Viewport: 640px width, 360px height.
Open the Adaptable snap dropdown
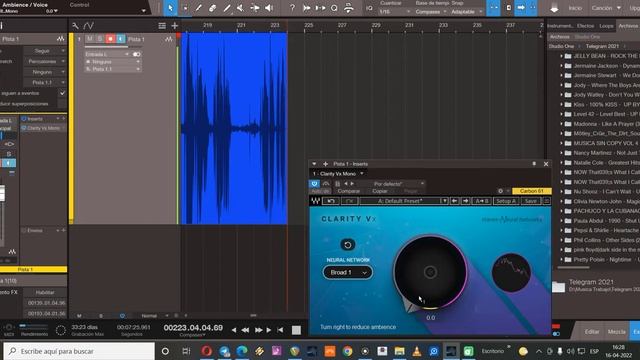click(x=467, y=12)
